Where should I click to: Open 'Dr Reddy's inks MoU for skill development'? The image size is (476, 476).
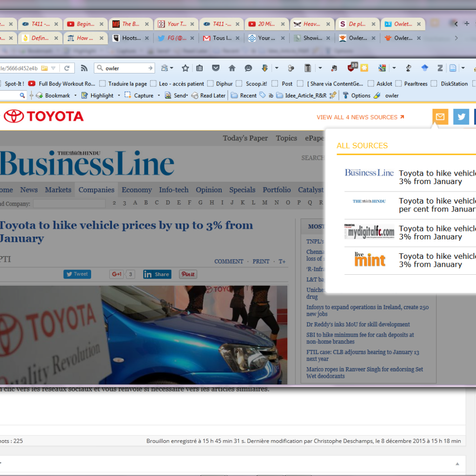click(358, 324)
